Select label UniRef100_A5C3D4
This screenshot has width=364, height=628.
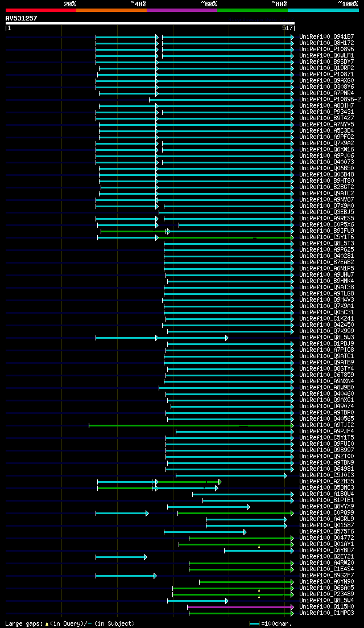click(327, 130)
